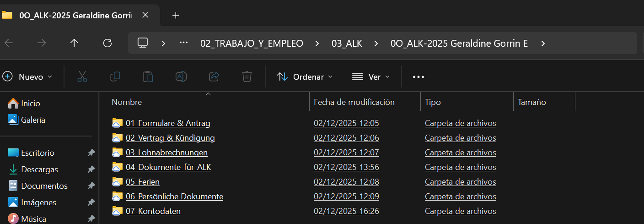Click the Cut scissors icon

(82, 77)
